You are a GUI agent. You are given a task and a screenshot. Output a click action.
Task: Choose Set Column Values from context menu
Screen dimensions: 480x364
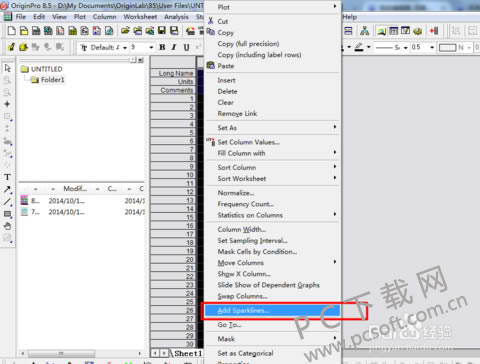pyautogui.click(x=273, y=142)
